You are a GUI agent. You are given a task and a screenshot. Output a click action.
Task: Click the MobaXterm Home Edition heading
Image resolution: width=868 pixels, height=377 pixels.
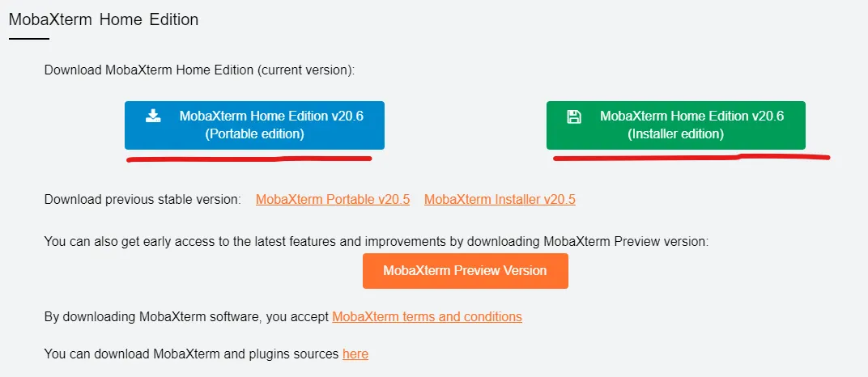[103, 19]
